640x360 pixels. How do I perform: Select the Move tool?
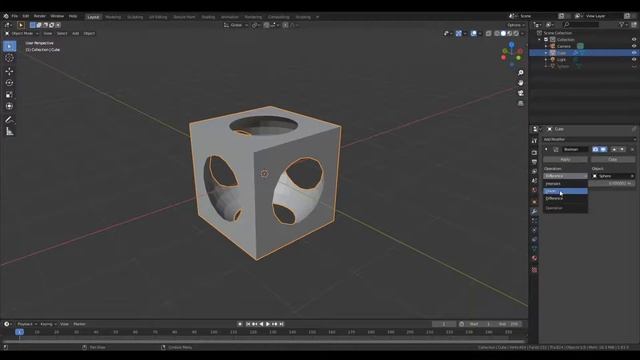point(9,71)
